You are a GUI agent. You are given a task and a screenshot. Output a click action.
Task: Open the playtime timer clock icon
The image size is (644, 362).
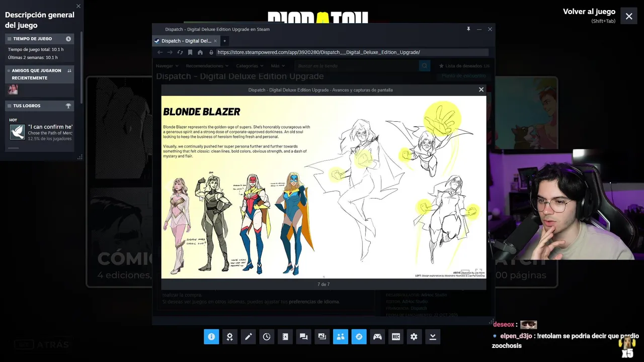[267, 337]
